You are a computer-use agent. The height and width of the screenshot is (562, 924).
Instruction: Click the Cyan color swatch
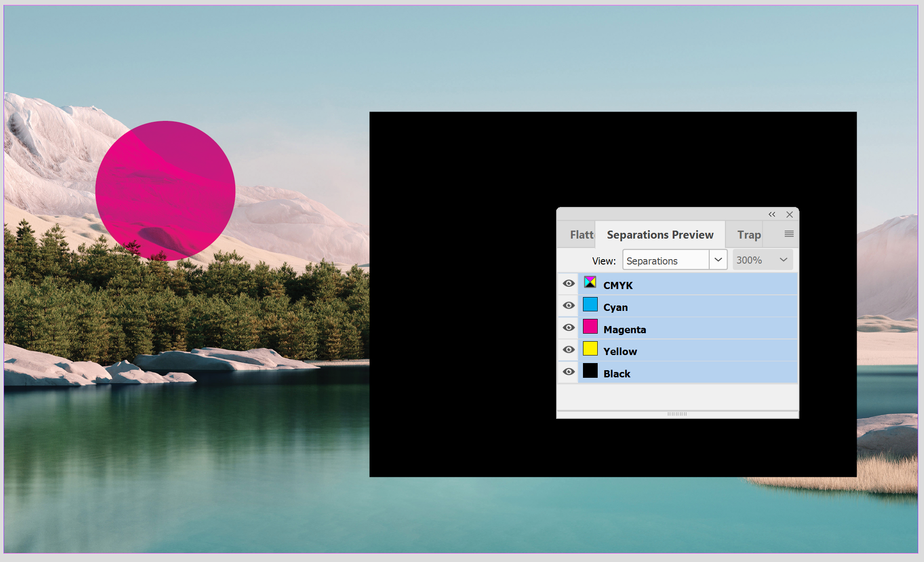590,304
